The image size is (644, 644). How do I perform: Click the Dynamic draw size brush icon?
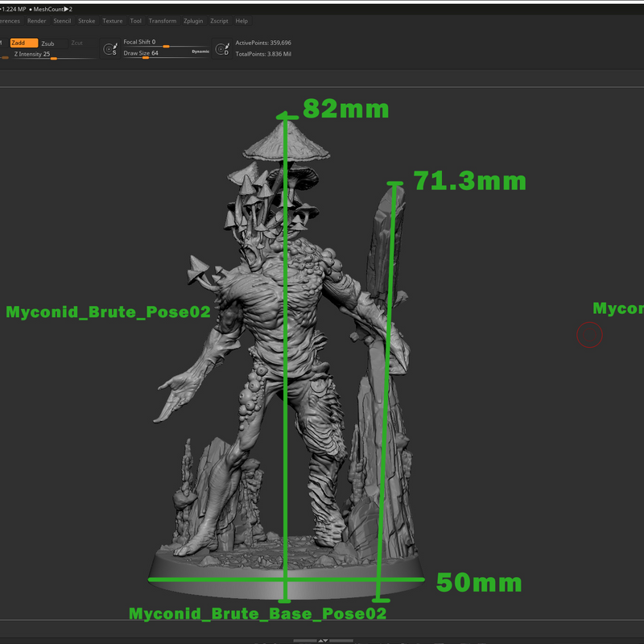(222, 49)
